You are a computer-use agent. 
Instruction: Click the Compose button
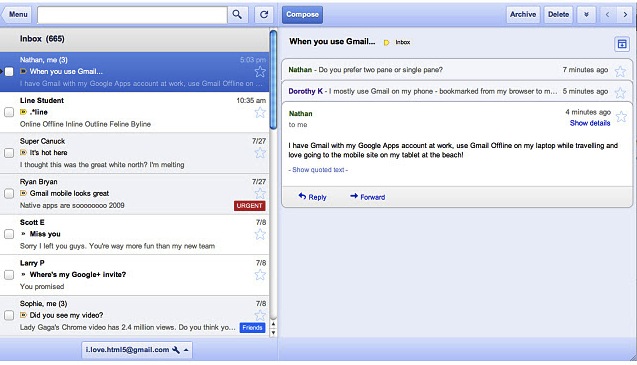tap(302, 15)
